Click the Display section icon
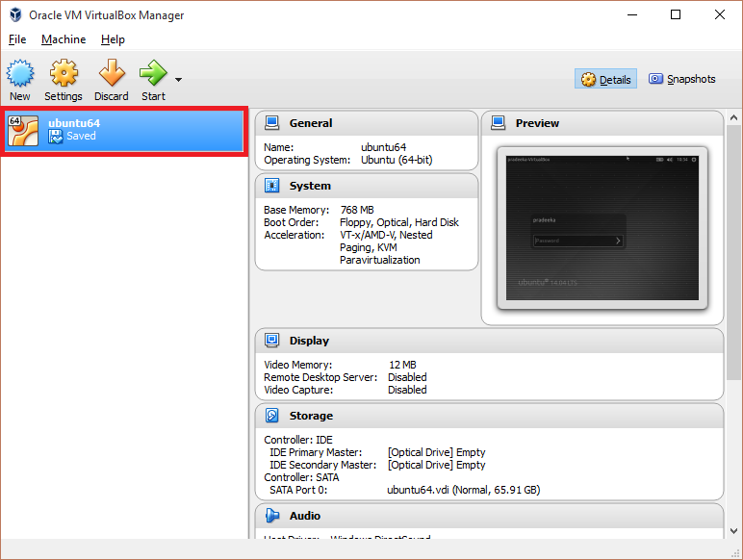This screenshot has width=743, height=560. tap(272, 341)
